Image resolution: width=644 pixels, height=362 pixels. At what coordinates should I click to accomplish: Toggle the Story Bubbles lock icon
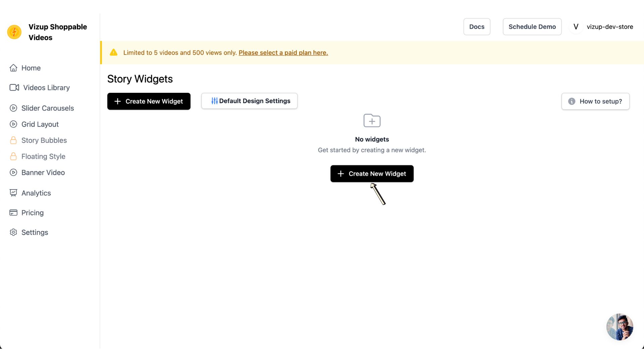pos(13,140)
